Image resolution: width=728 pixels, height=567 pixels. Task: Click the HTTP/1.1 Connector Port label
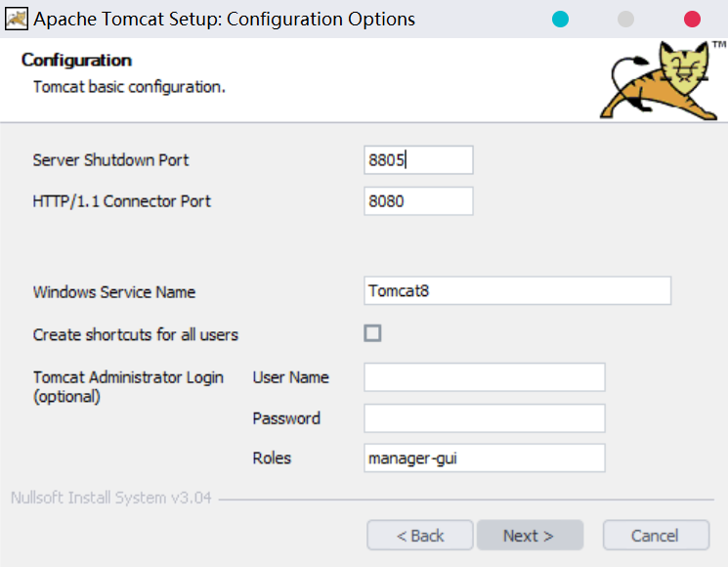121,201
